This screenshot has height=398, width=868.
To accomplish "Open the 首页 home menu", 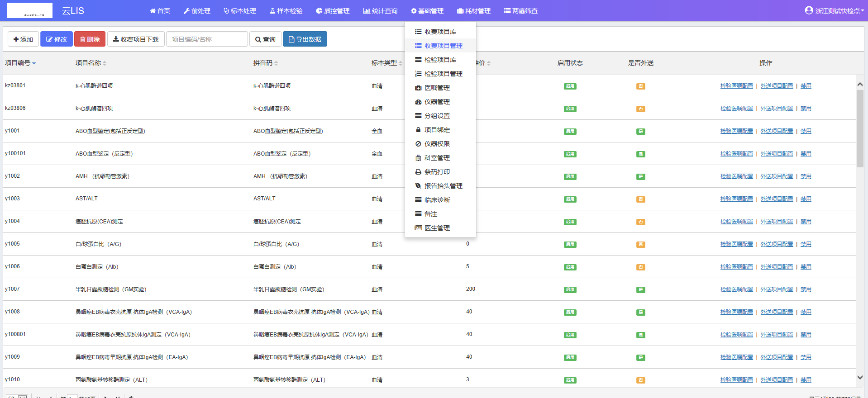I will point(160,11).
